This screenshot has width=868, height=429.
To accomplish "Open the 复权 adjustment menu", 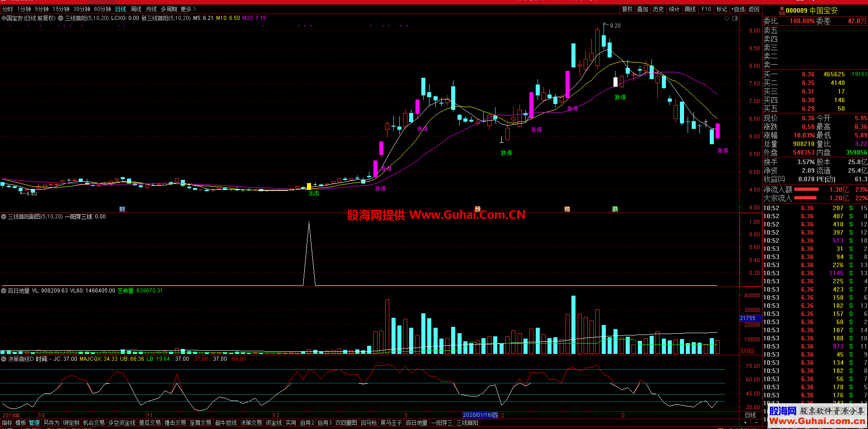I will click(627, 9).
